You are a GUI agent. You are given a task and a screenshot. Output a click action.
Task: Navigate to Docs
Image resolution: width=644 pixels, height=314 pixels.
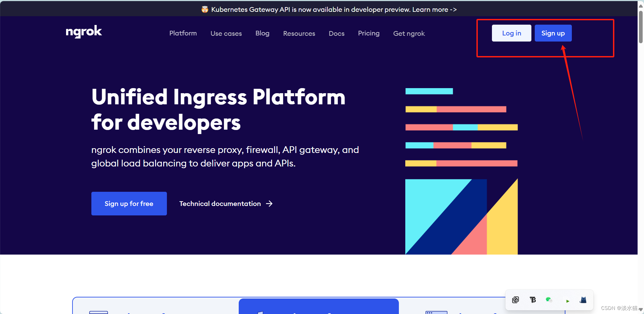336,33
